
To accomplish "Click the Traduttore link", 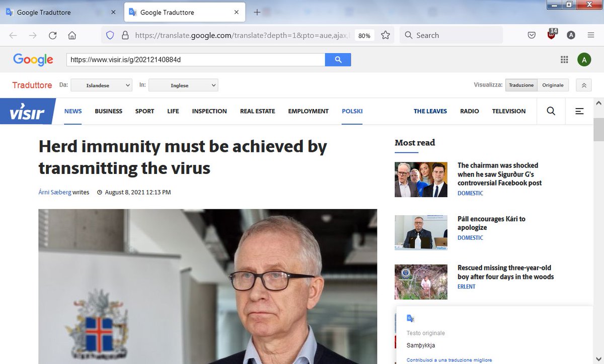I will pos(32,85).
